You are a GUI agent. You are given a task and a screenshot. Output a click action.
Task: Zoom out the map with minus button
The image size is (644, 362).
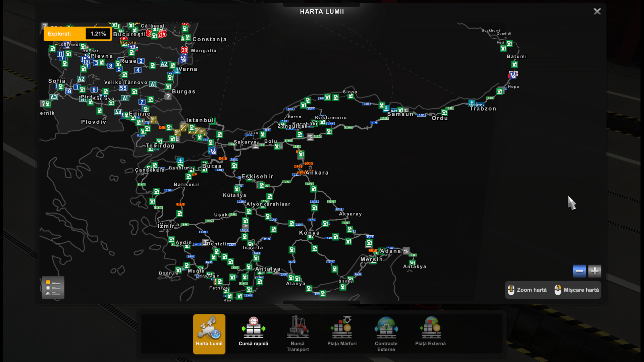(x=579, y=271)
